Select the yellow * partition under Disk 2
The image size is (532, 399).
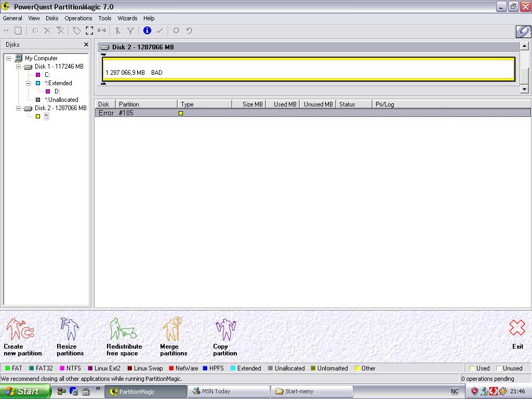tap(46, 116)
